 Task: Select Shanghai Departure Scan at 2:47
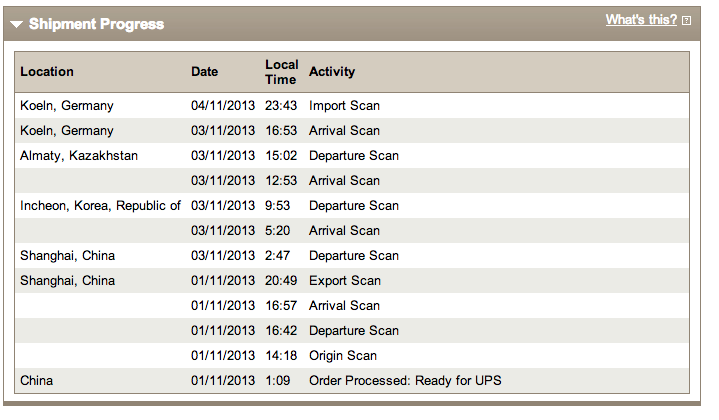(x=352, y=256)
